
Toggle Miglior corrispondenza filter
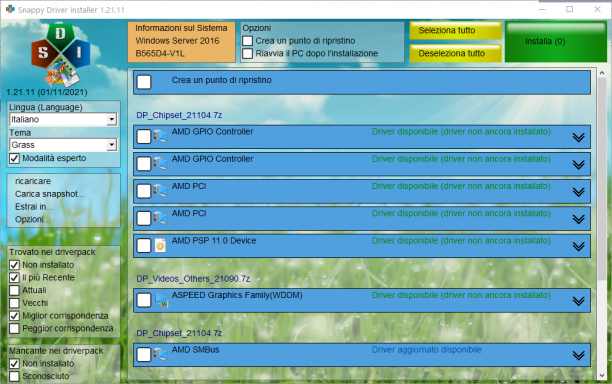(x=14, y=316)
